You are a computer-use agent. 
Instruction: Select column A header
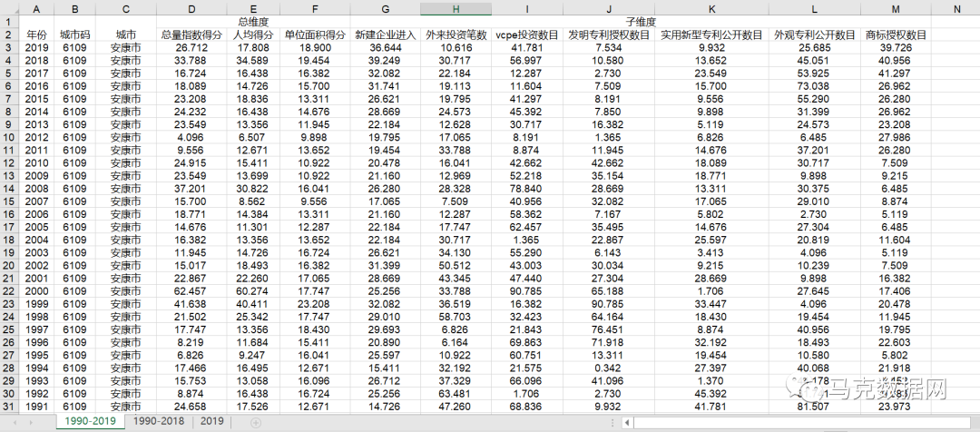point(36,9)
